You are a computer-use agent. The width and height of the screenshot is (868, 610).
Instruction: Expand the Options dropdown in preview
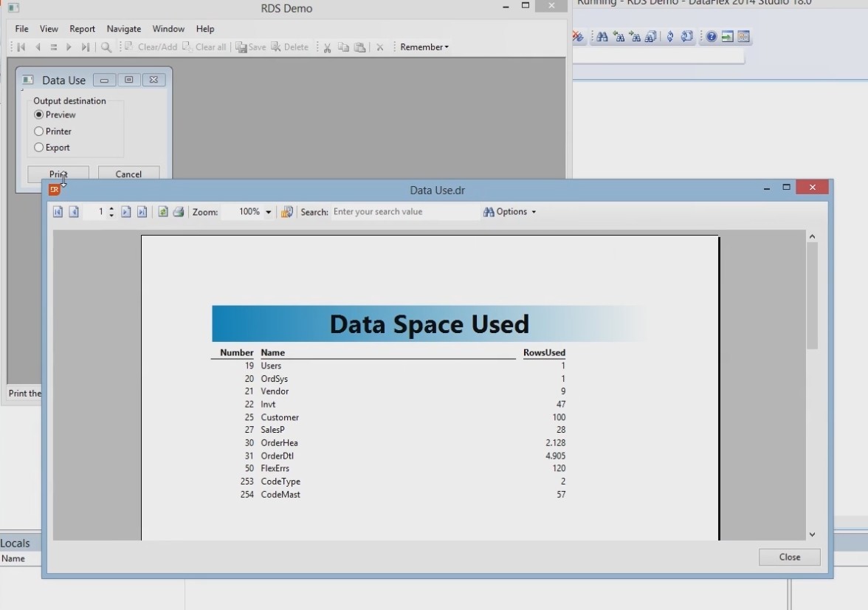[509, 212]
